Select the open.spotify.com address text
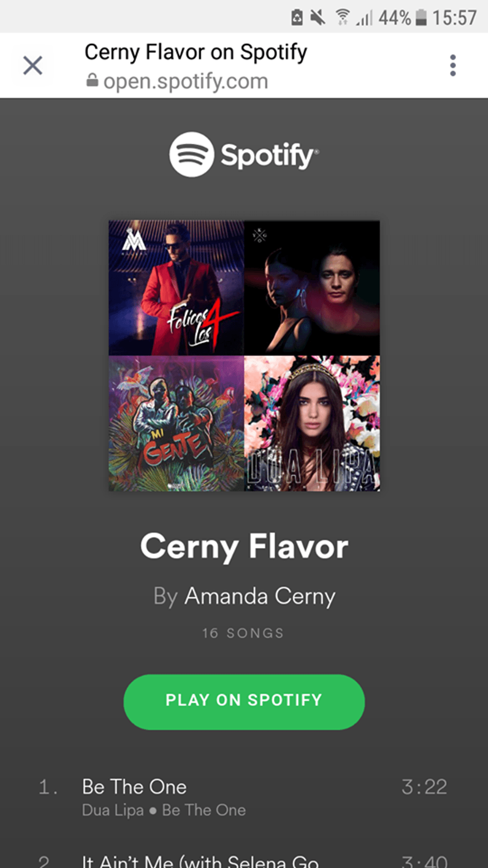The width and height of the screenshot is (488, 868). [186, 81]
